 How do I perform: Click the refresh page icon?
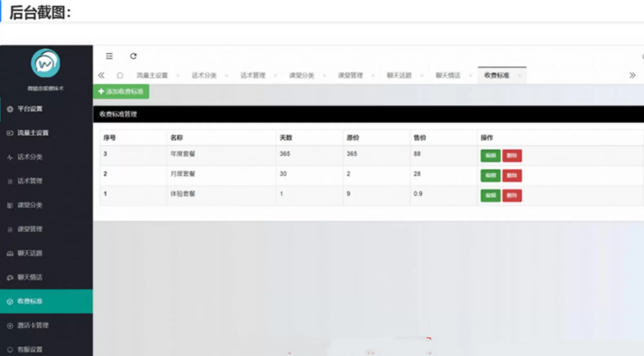coord(133,56)
